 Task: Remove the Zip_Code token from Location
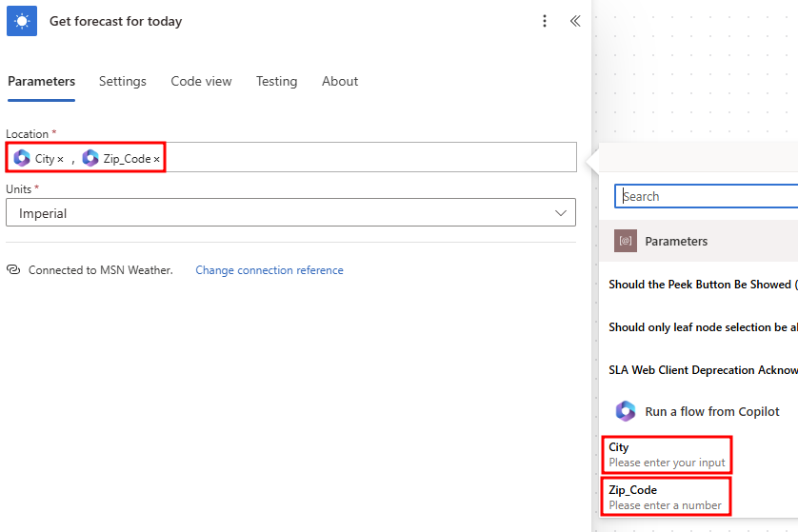[x=157, y=159]
